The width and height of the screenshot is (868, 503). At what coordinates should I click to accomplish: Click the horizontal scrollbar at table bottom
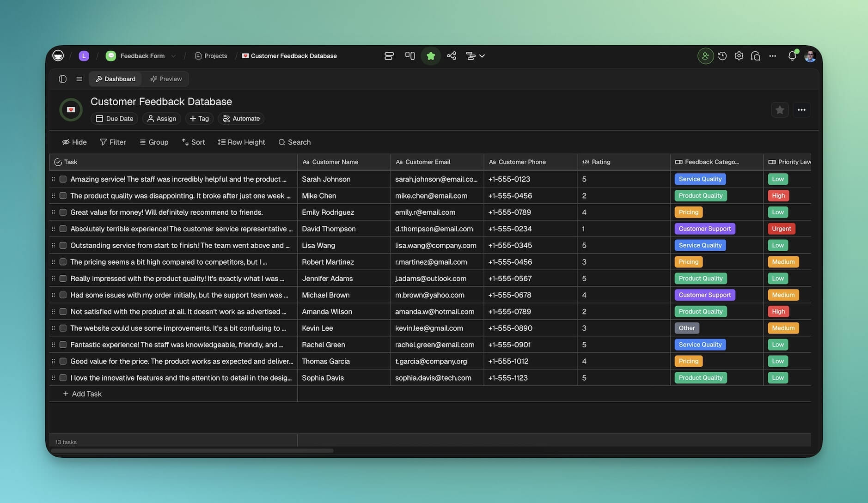192,451
